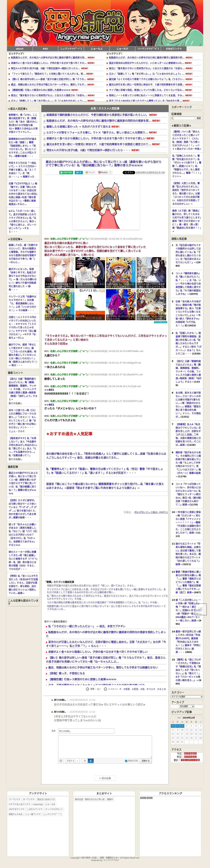Open the 評価する rating dropdown
The height and width of the screenshot is (868, 210).
pyautogui.click(x=72, y=761)
